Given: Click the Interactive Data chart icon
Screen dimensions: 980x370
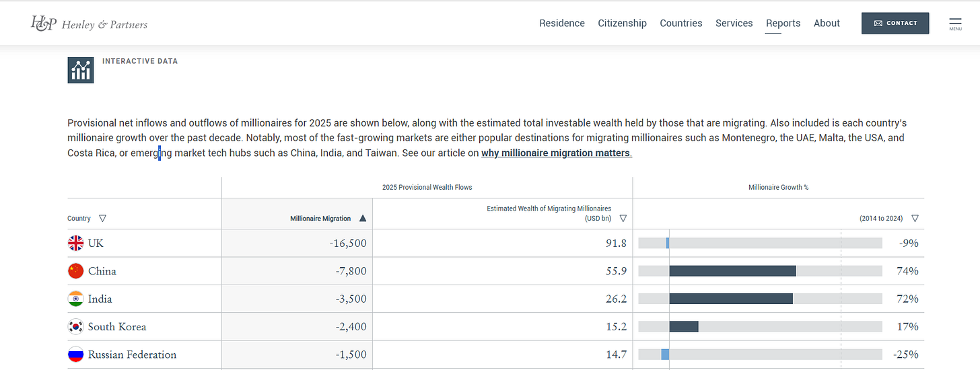Looking at the screenshot, I should 81,70.
